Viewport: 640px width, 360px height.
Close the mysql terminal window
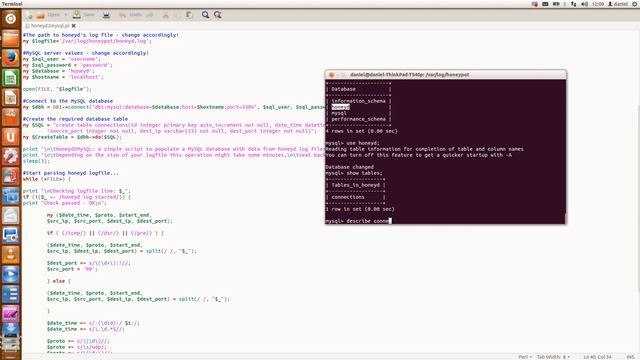point(331,75)
